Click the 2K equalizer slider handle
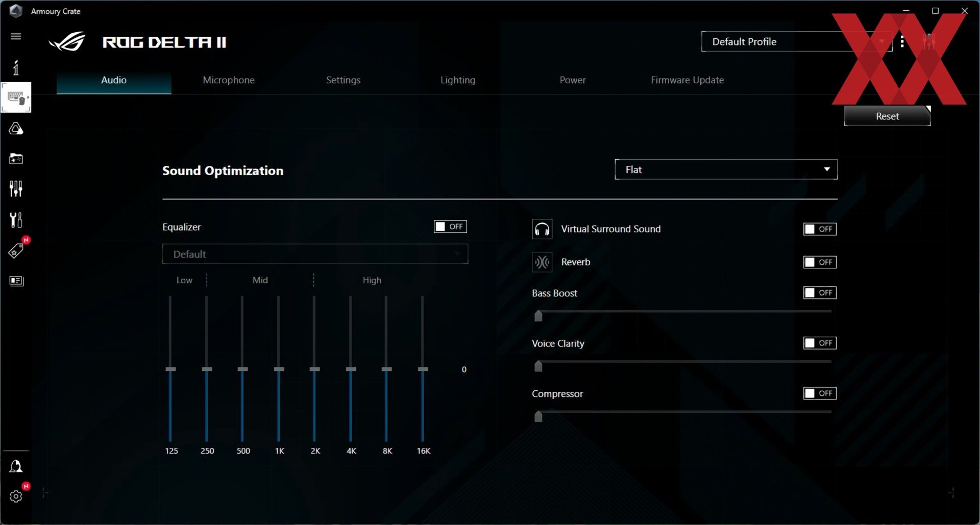 [315, 369]
